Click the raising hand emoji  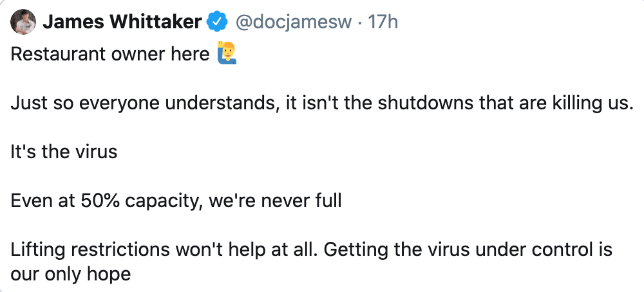tap(228, 54)
